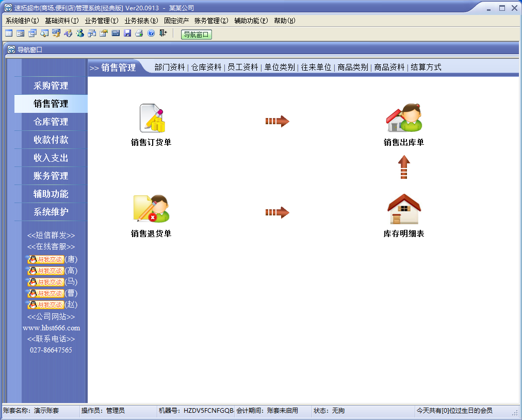Viewport: 522px width, 420px height.
Task: Open the 账务管理(Z) menu
Action: tap(211, 21)
